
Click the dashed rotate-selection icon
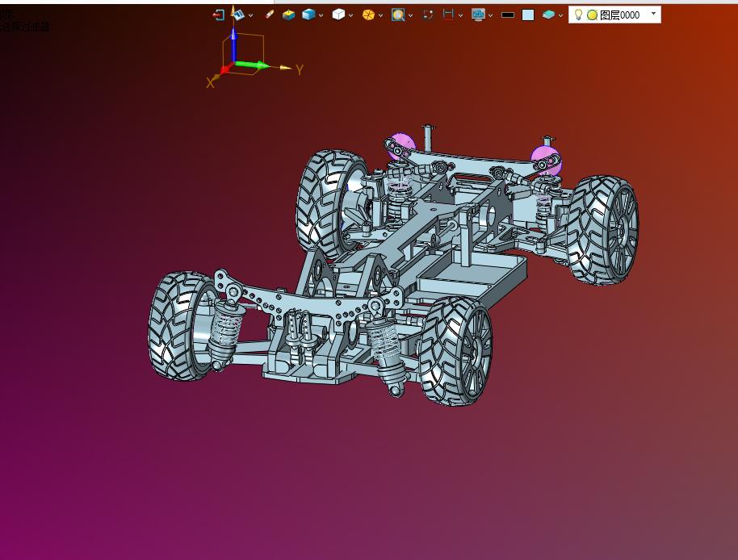tap(428, 15)
